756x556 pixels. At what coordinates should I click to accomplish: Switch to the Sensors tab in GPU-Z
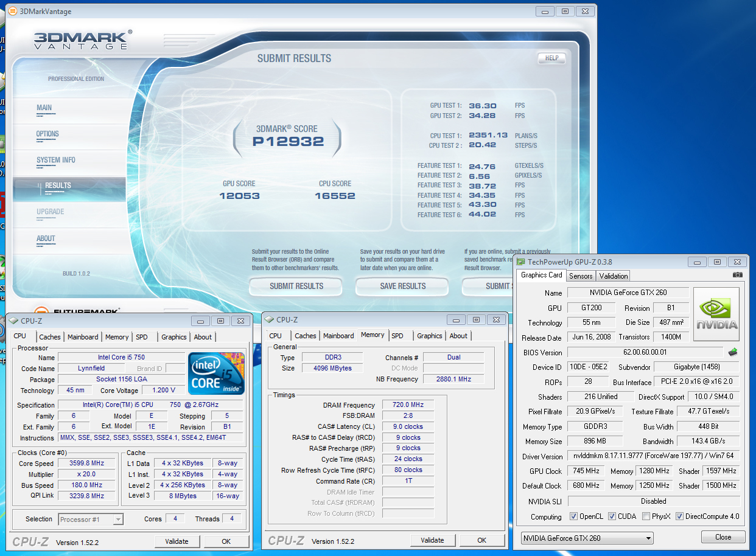coord(581,276)
